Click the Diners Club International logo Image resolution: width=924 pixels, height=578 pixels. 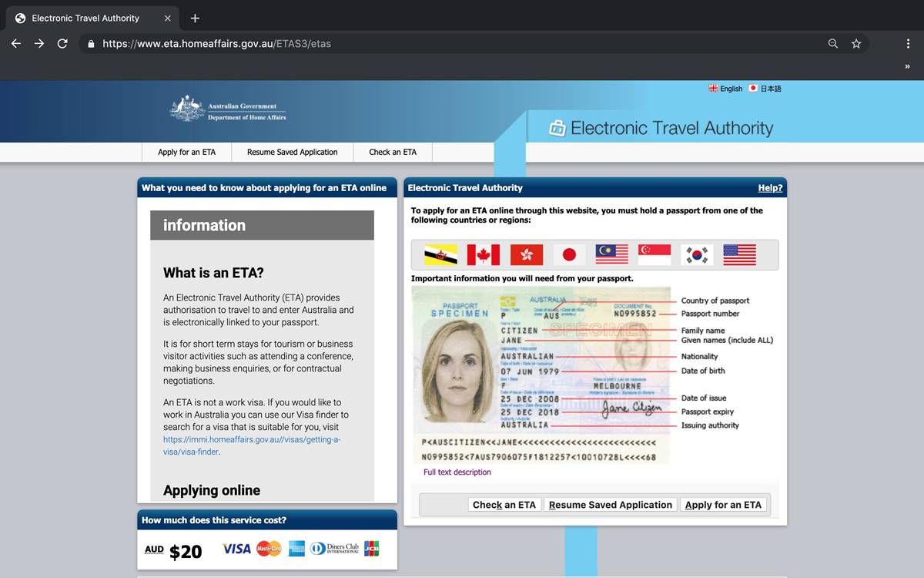coord(335,549)
